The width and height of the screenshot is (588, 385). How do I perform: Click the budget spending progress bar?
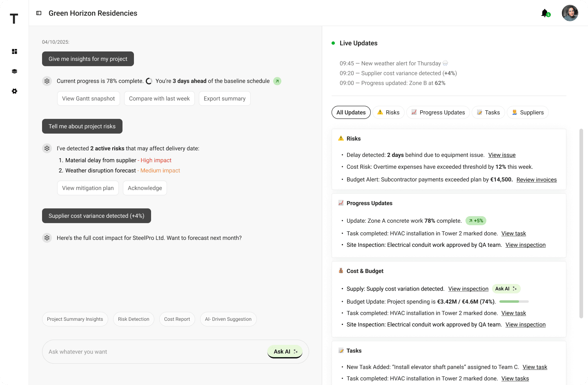[514, 301]
